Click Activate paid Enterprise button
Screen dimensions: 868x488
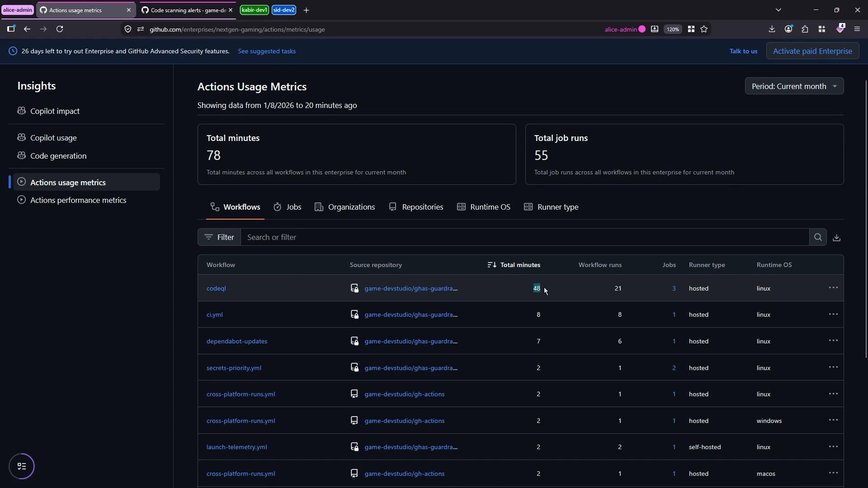pos(812,51)
